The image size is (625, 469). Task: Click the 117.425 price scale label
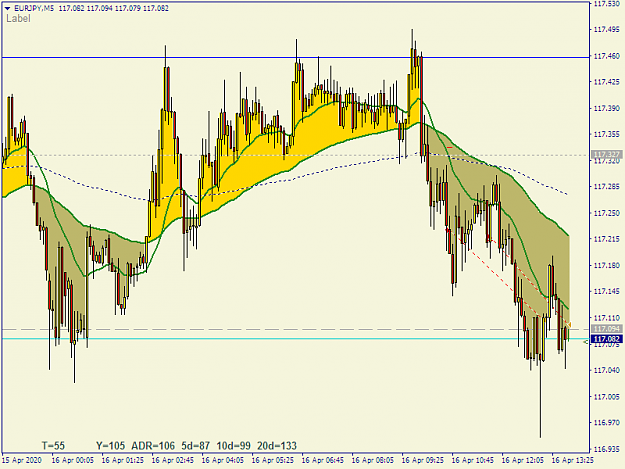(x=607, y=82)
